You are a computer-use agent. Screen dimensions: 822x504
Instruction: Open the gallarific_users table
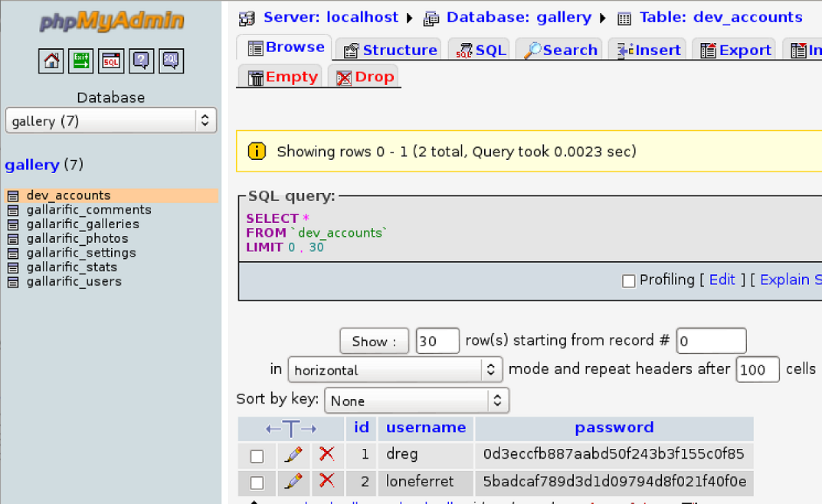pos(74,282)
